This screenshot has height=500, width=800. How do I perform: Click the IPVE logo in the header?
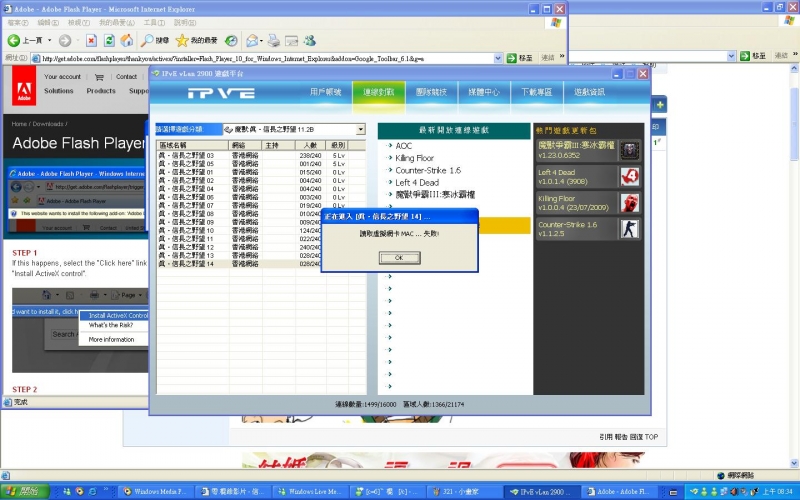(221, 93)
